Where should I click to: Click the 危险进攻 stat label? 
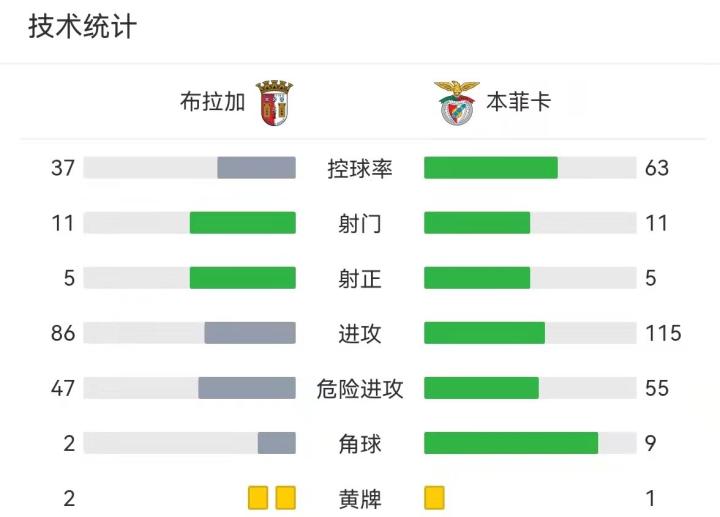(360, 388)
